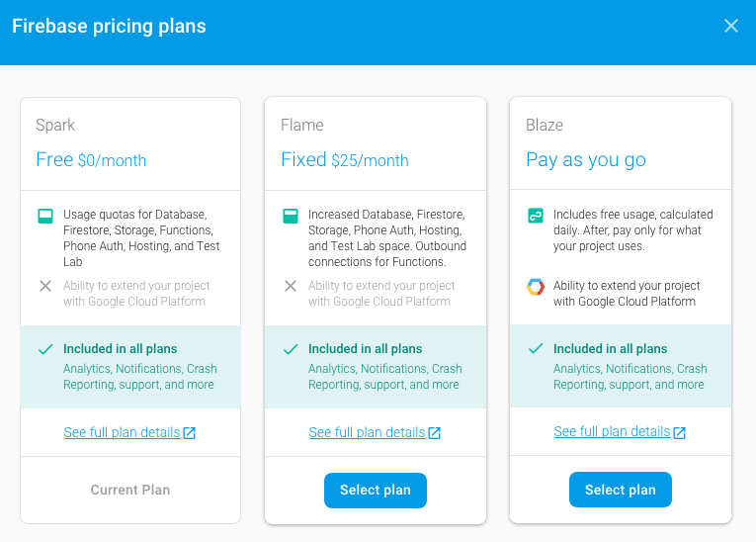
Task: Click the Google Cloud Platform hexagon icon
Action: 535,287
